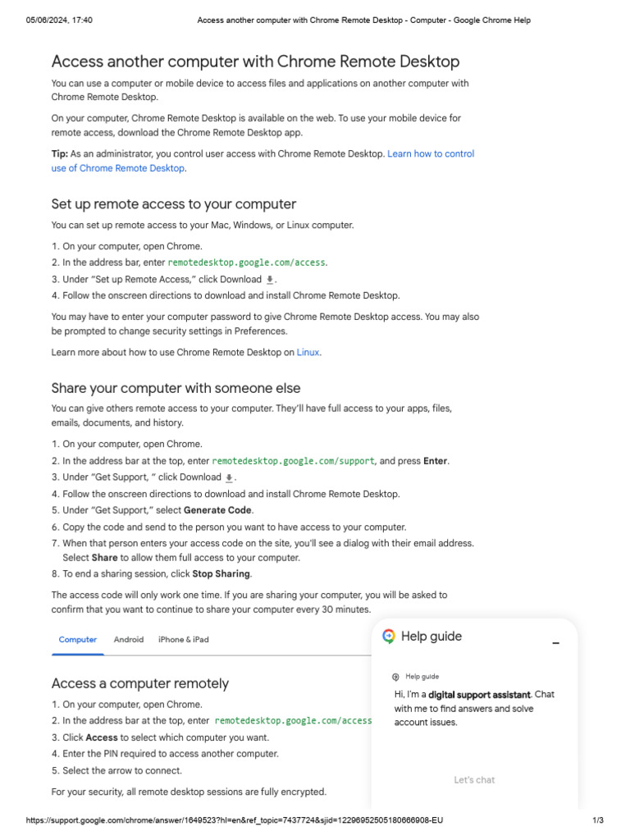Click the Google logo in the Help guide panel
Screen dimensions: 630x840
pyautogui.click(x=389, y=637)
